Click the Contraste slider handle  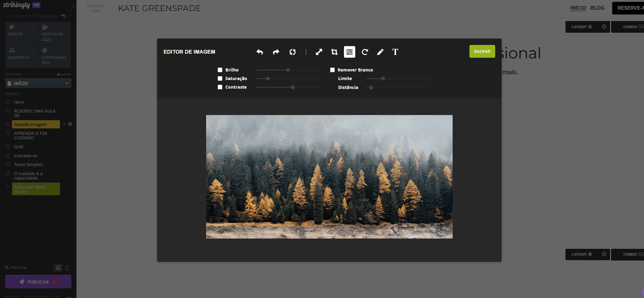(x=292, y=87)
